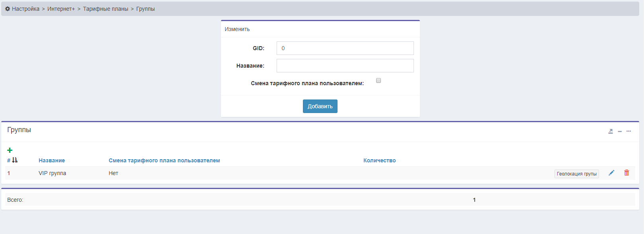Screen dimensions: 644x234
Task: Click into the GID input field
Action: 345,48
